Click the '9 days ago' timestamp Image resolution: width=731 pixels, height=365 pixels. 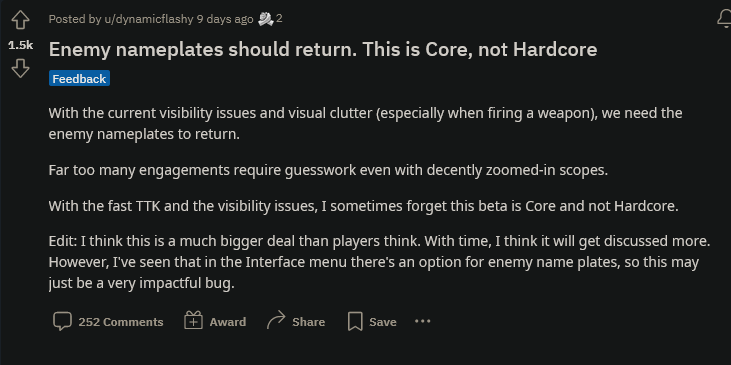(x=225, y=19)
